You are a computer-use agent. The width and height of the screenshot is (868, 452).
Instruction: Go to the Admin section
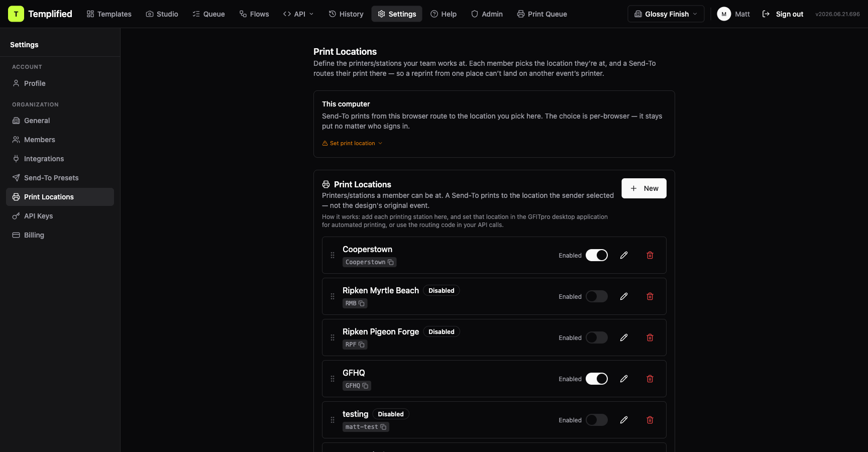tap(487, 14)
